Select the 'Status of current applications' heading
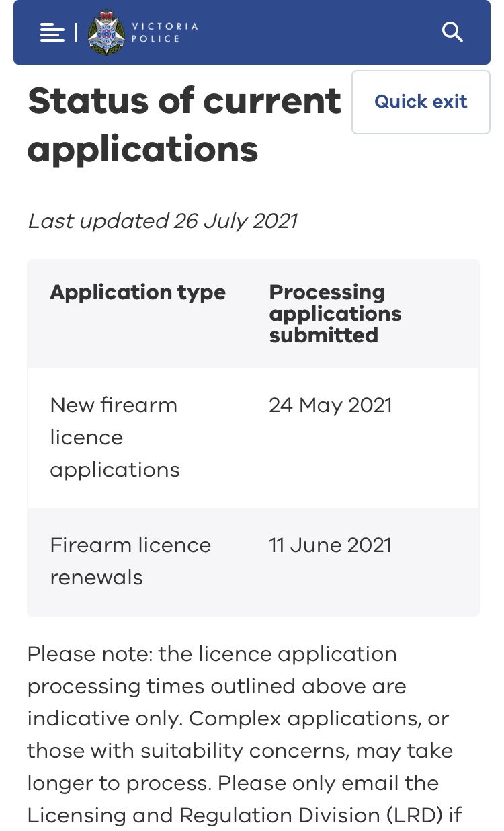This screenshot has height=831, width=504. [184, 124]
